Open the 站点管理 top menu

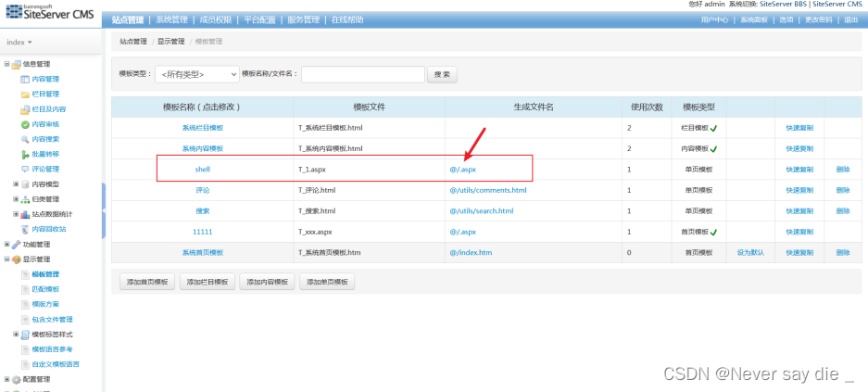coord(128,20)
